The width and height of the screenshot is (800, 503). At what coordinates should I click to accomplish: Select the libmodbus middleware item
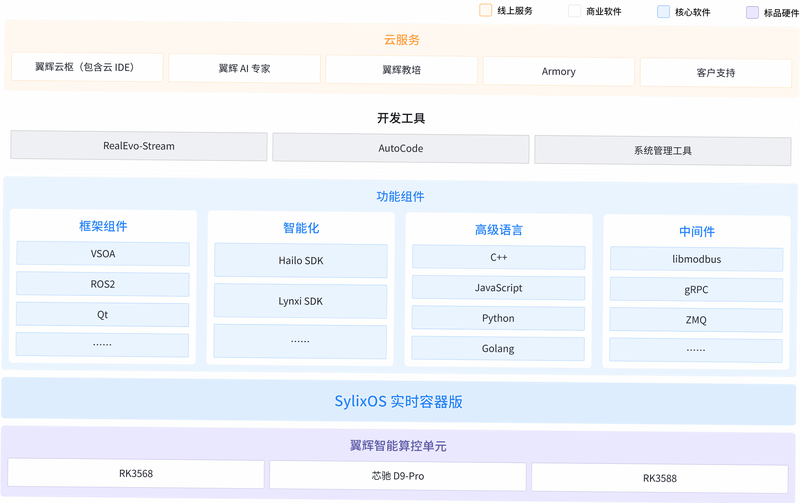697,259
